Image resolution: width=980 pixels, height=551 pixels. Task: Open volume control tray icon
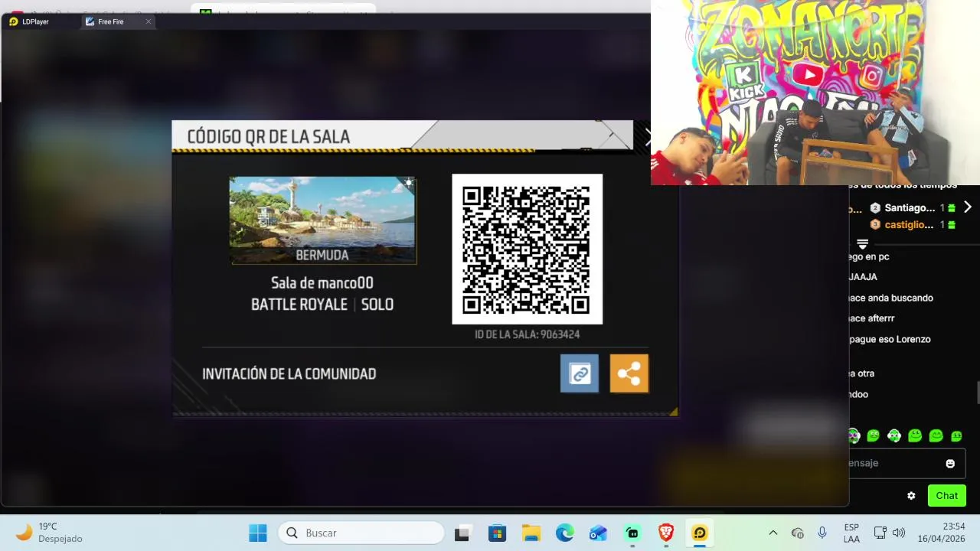[899, 533]
